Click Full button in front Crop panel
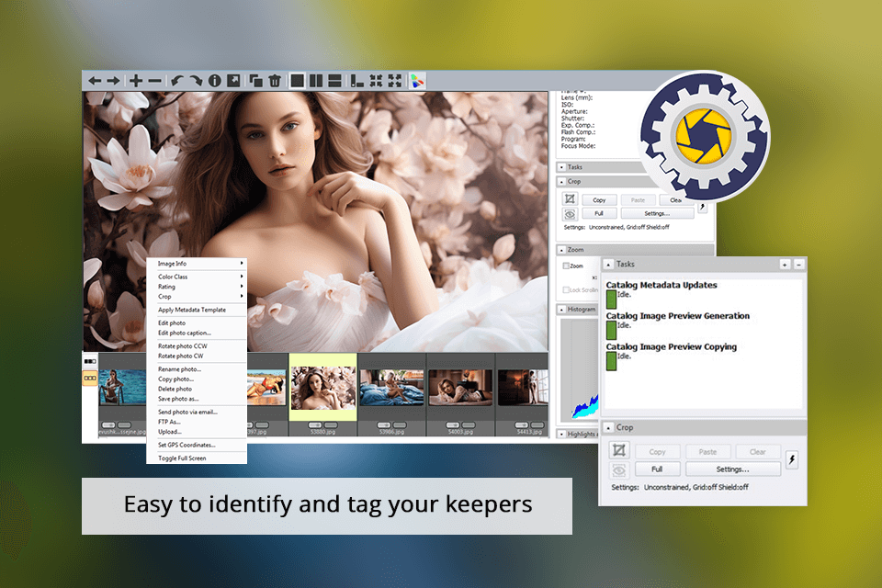882x588 pixels. (657, 469)
